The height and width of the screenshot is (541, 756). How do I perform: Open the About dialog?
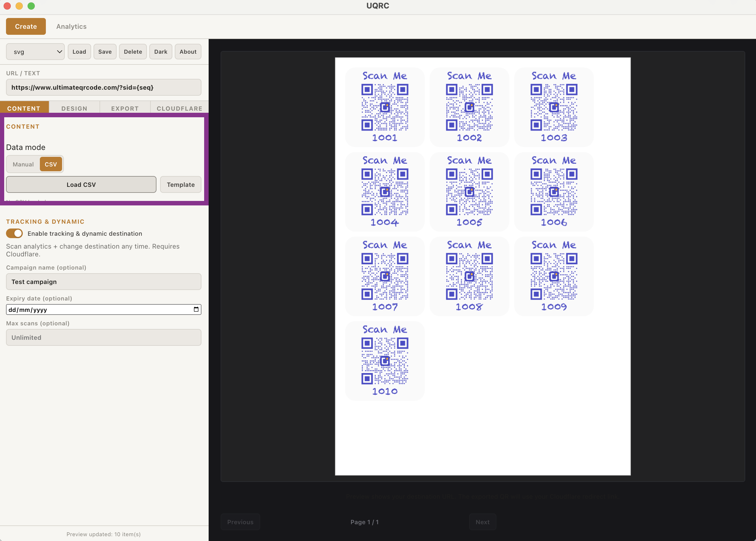tap(188, 52)
